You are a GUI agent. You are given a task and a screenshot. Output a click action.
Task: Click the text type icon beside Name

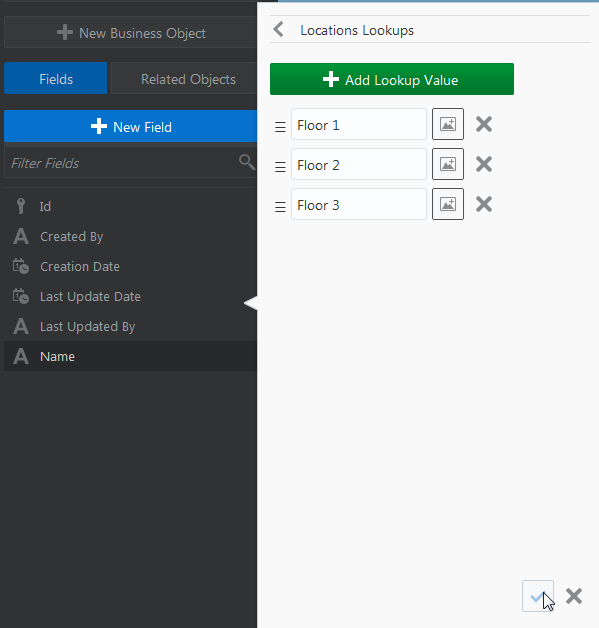pos(21,356)
